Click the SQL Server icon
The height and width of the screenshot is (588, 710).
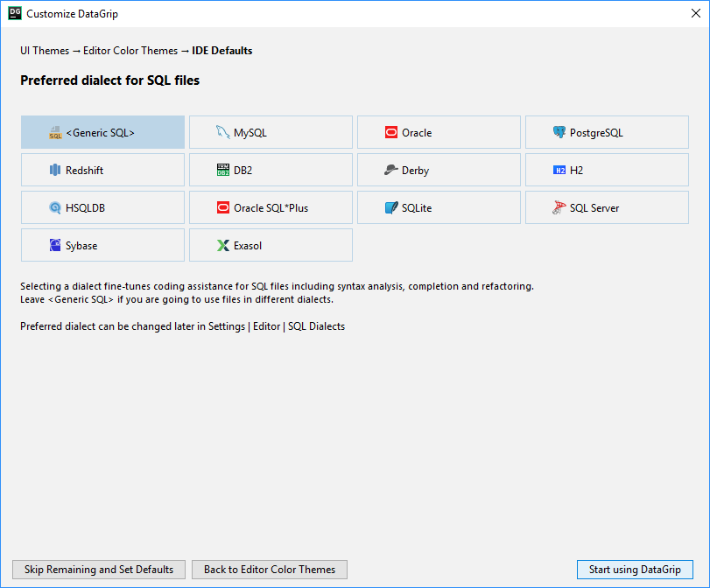pyautogui.click(x=559, y=208)
